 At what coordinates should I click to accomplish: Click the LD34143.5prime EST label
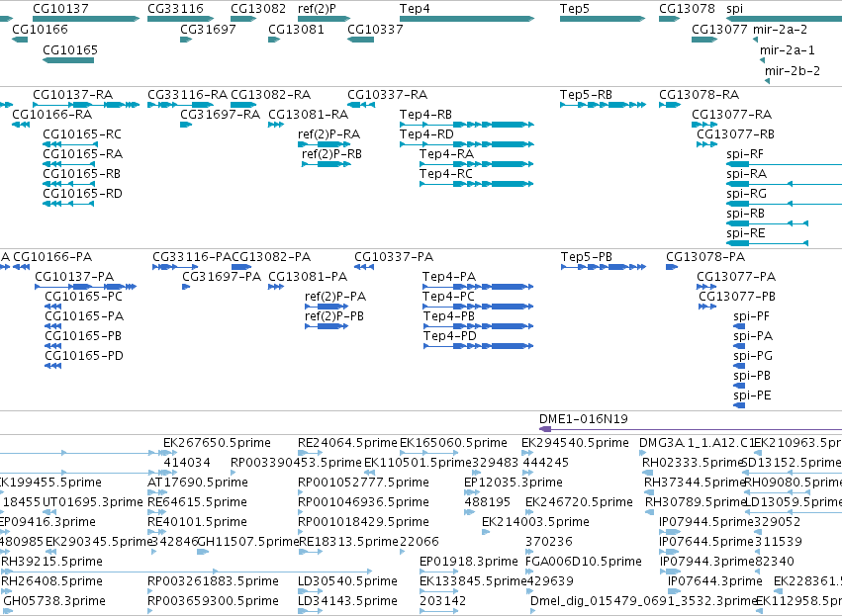tap(347, 601)
